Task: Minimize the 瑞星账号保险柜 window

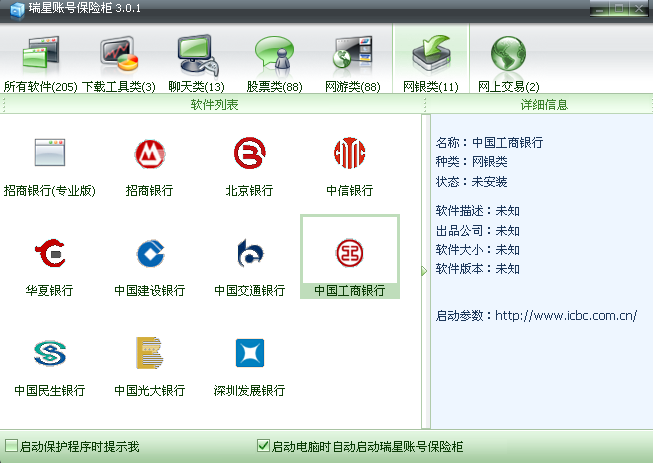Action: point(600,8)
